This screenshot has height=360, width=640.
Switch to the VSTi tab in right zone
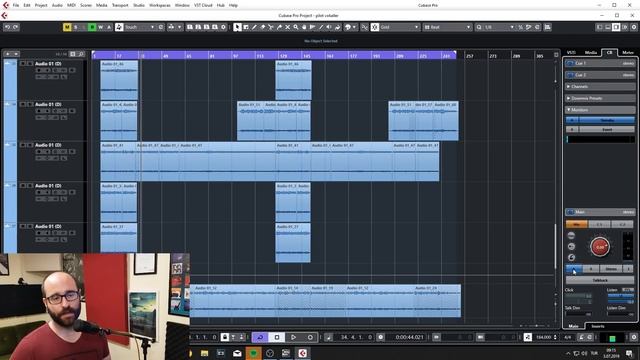(x=571, y=53)
